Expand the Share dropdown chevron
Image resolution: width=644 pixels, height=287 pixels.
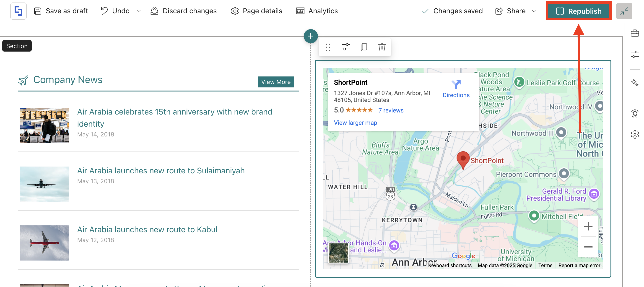(533, 11)
